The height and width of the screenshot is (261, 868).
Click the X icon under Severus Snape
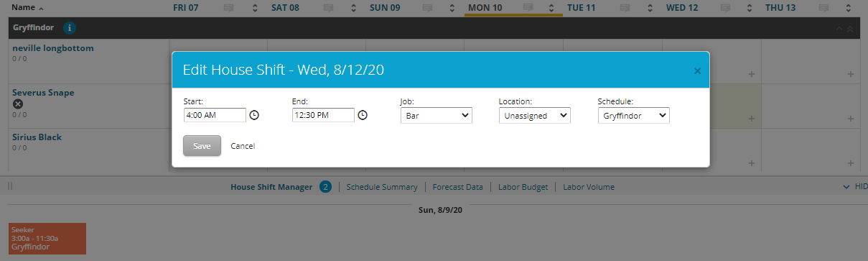[17, 104]
